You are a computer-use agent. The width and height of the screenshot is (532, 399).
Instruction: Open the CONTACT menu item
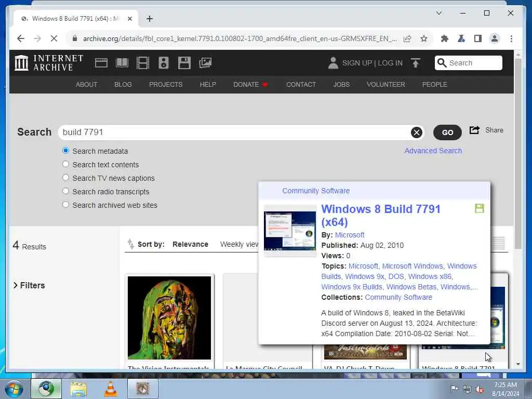point(301,85)
